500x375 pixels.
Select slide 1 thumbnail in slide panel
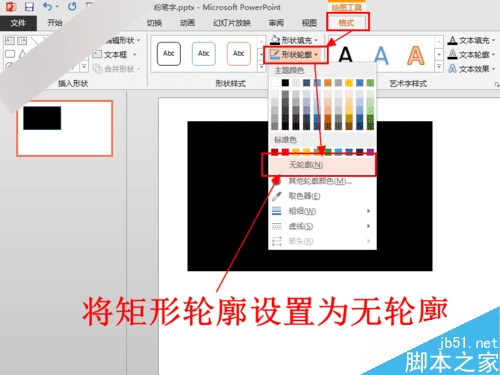pos(64,128)
